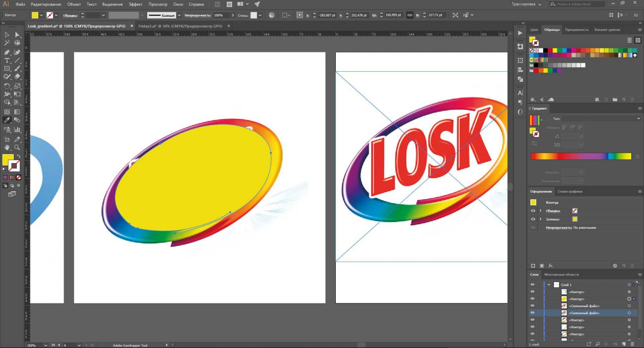Select the Zoom tool
Viewport: 644px width, 348px height.
tap(17, 148)
